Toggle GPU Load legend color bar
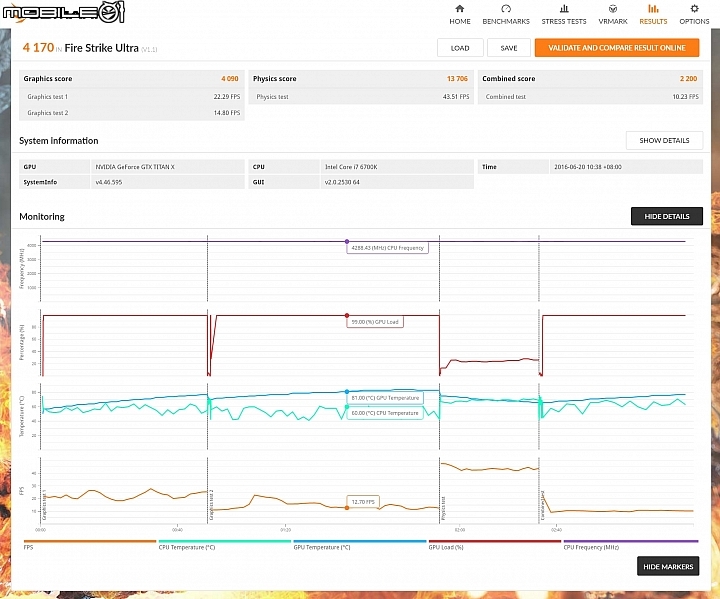Viewport: 720px width, 599px height. tap(495, 542)
